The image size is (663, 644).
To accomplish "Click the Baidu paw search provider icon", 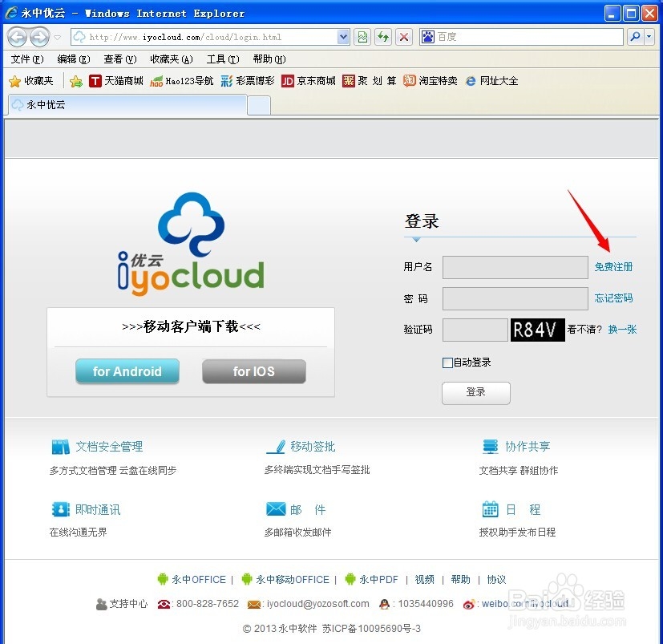I will pos(428,37).
